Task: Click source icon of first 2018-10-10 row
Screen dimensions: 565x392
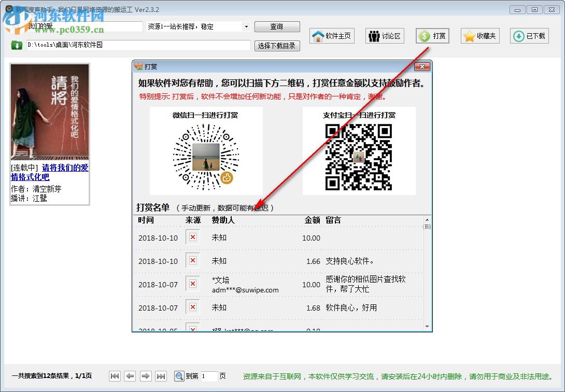Action: point(193,237)
